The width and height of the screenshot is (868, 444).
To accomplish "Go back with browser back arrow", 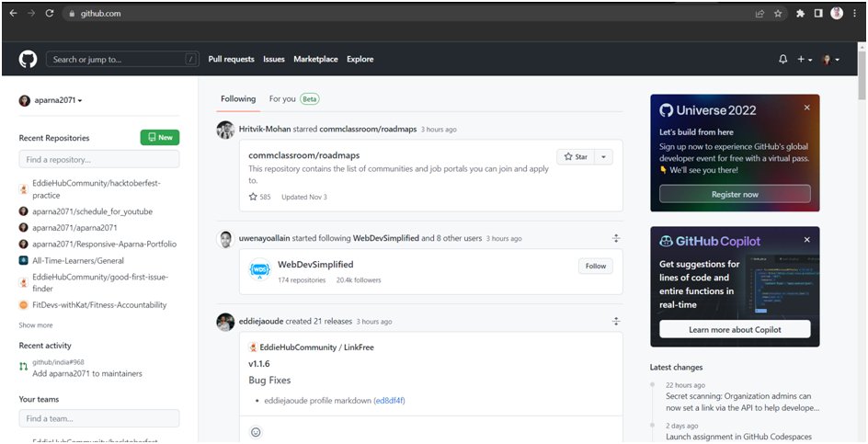I will pos(13,14).
